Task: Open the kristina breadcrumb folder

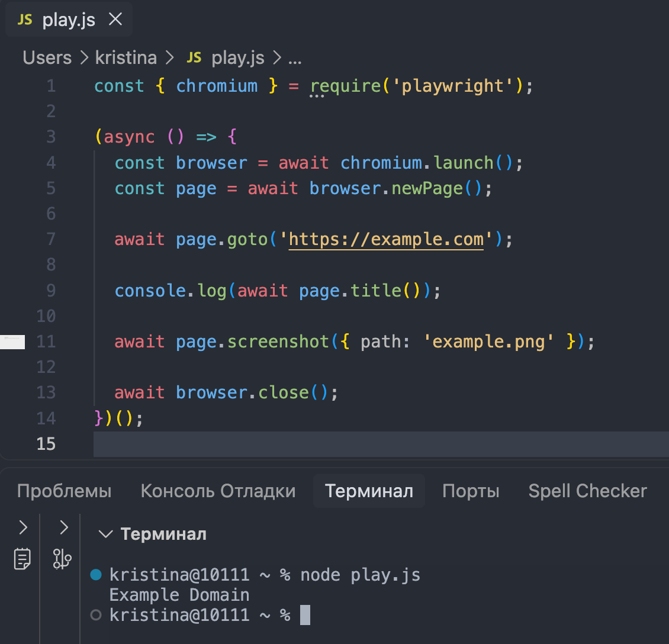Action: 126,57
